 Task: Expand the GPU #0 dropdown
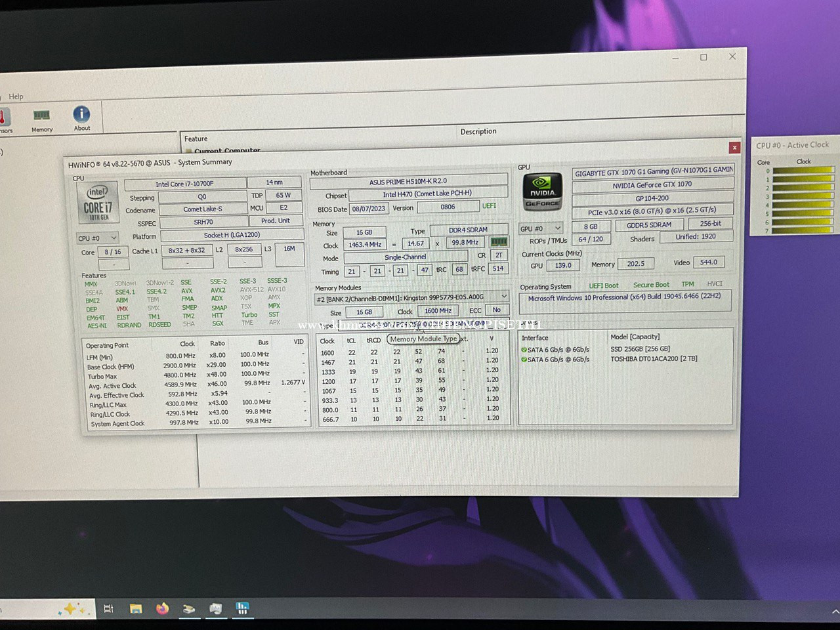[x=541, y=228]
